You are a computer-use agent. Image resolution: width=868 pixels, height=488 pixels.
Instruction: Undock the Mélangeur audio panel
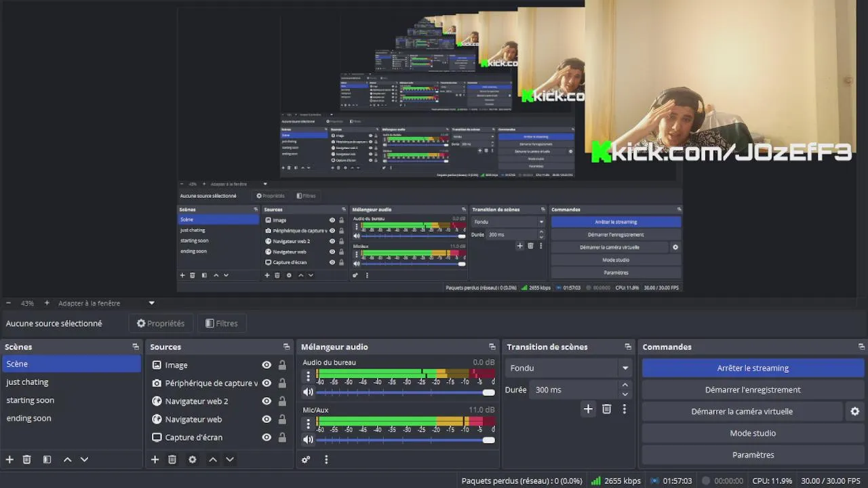(492, 347)
